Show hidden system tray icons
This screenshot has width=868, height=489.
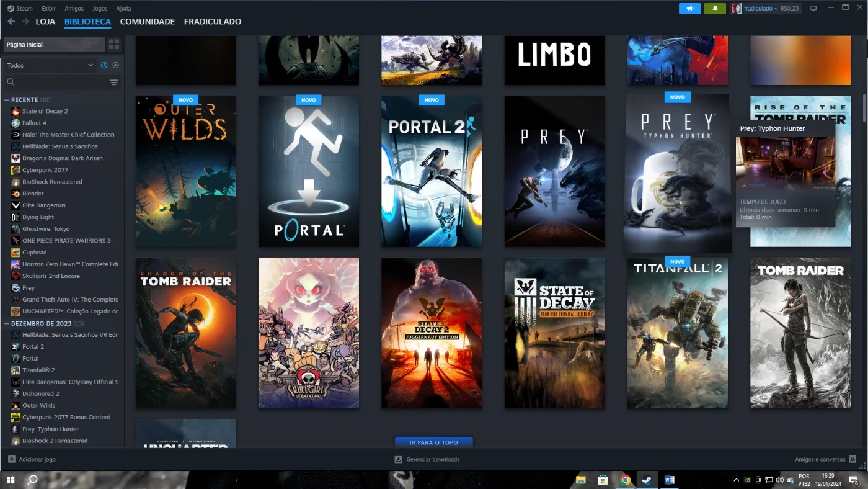[x=736, y=480]
